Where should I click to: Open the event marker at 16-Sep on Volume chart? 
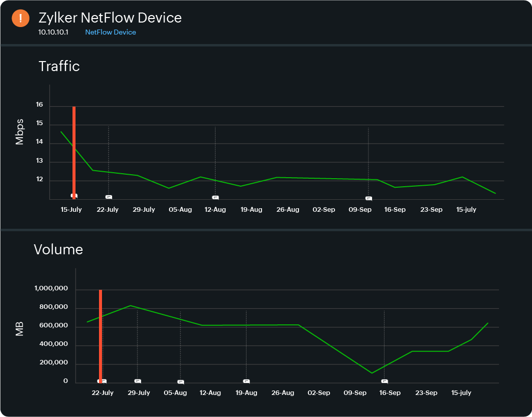384,381
